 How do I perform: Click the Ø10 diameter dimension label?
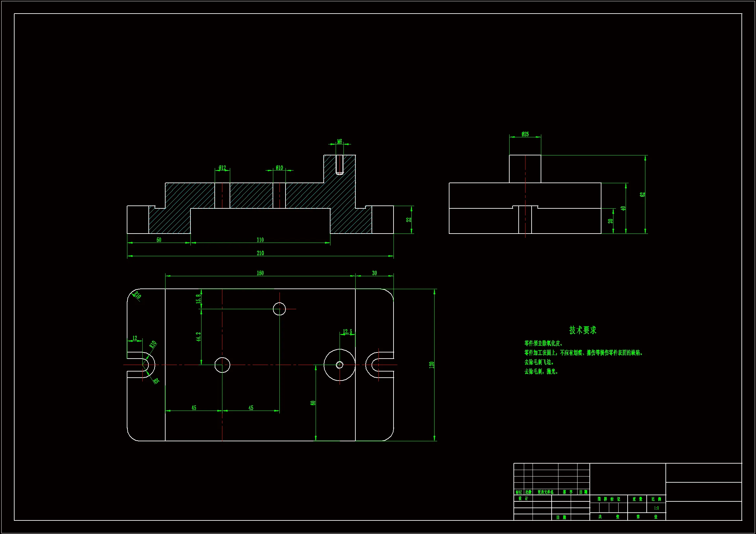[279, 168]
